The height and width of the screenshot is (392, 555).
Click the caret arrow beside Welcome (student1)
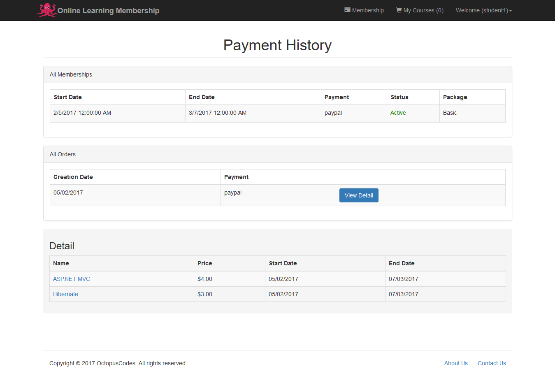pos(511,11)
